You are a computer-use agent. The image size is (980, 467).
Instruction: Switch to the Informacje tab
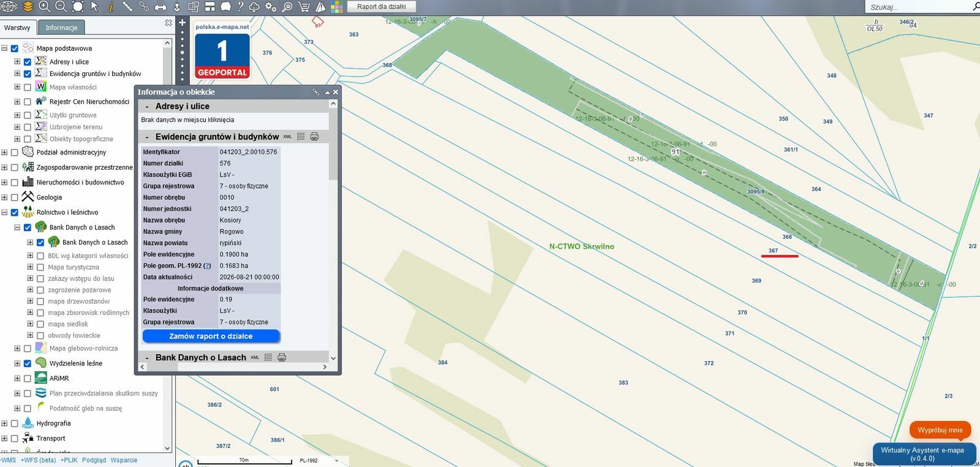tap(61, 28)
